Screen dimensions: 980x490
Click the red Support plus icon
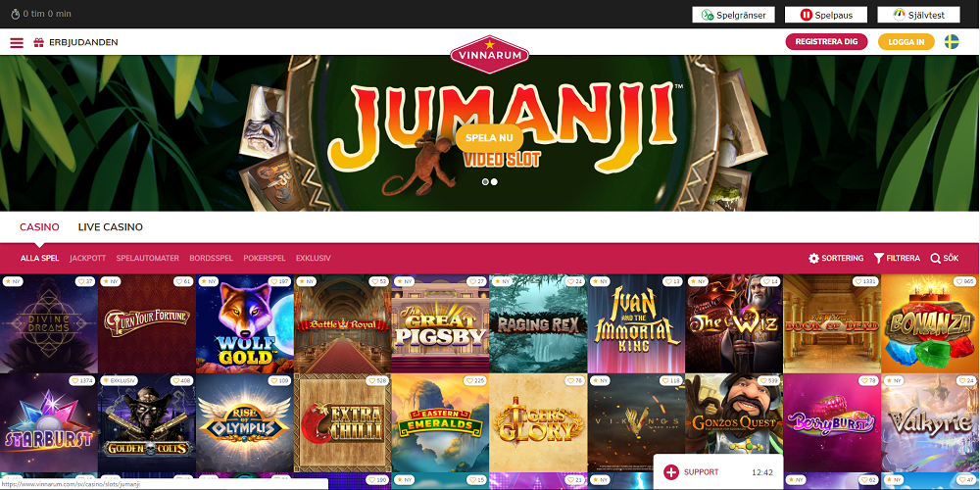pyautogui.click(x=671, y=472)
